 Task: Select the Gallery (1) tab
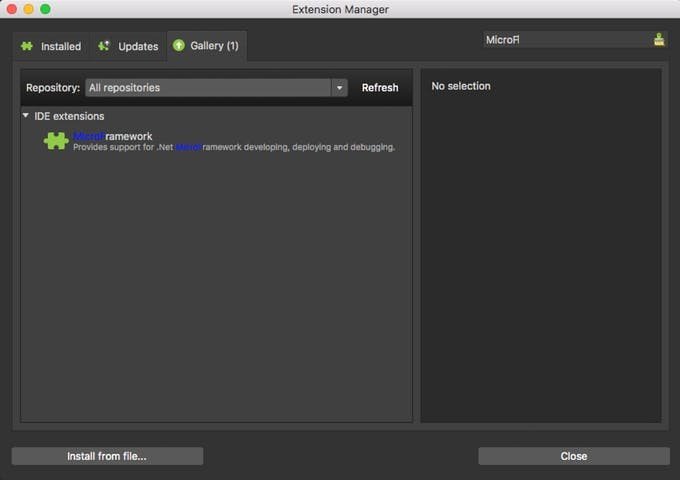(206, 46)
